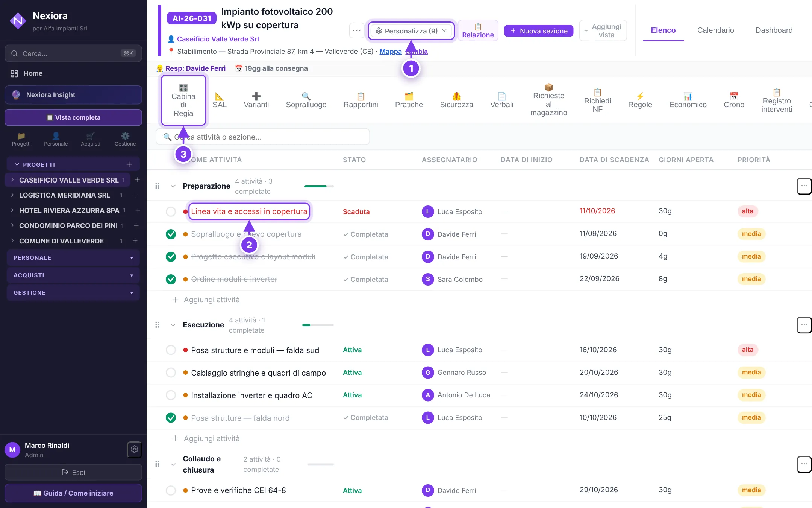Open the Gestione gear icon
Viewport: 812px width, 508px height.
pos(125,139)
